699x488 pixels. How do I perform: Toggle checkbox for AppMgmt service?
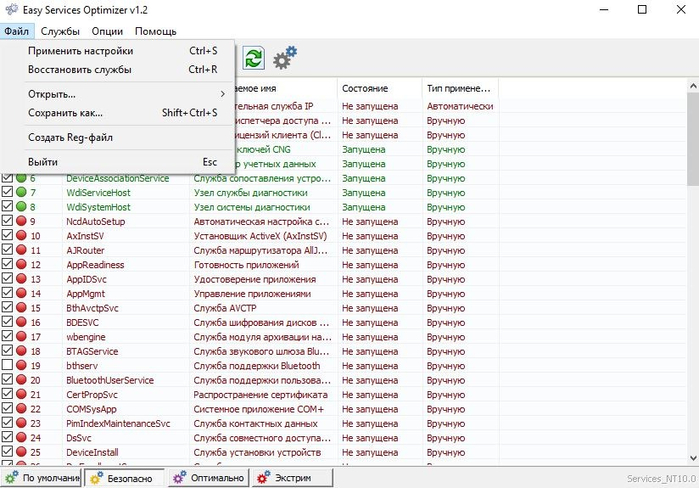[x=7, y=293]
